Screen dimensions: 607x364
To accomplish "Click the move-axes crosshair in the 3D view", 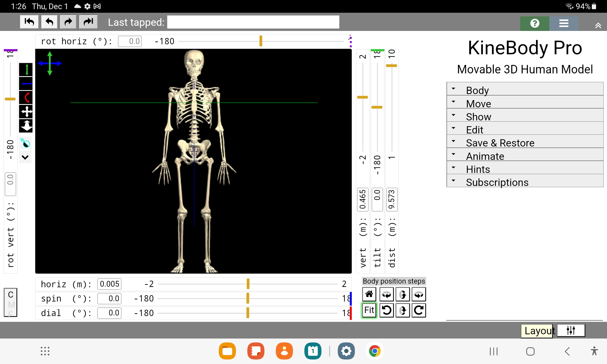I will (x=50, y=63).
